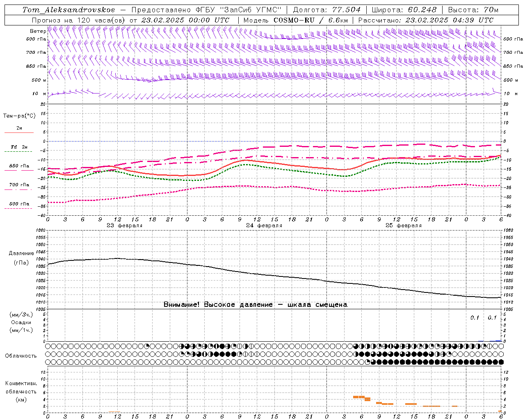525x420 pixels.
Task: Click the 'Конвективн.' convective cloud label
Action: [21, 383]
